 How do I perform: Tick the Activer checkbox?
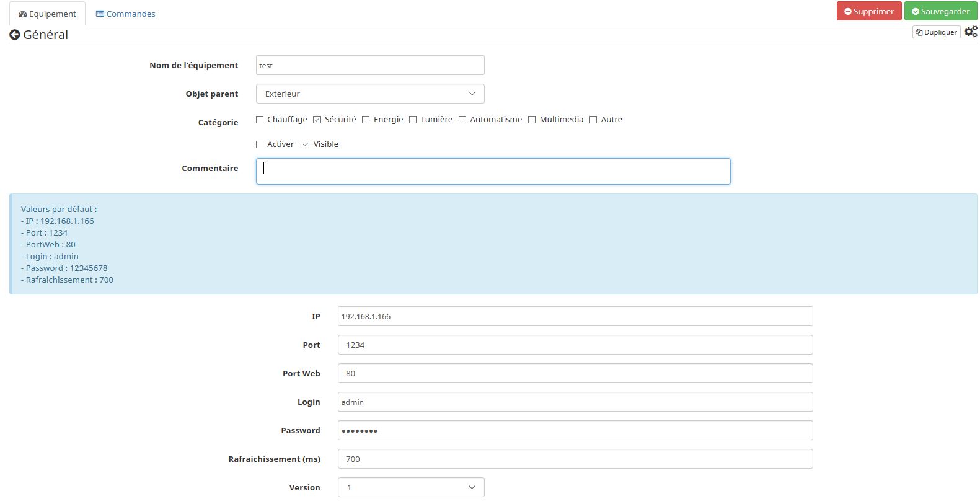(x=260, y=144)
